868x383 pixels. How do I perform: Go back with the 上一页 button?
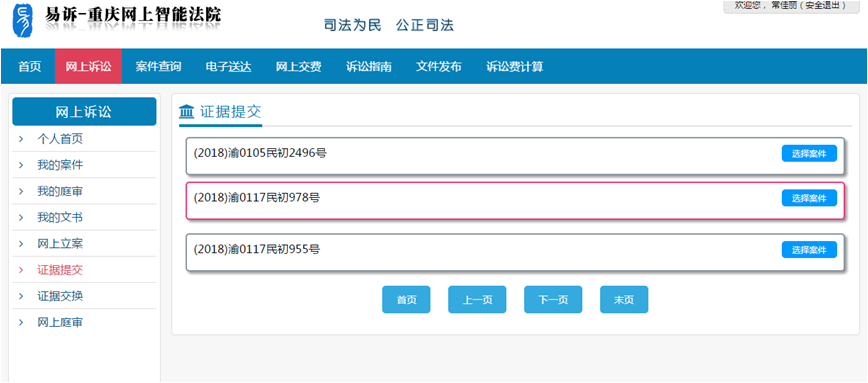point(477,299)
